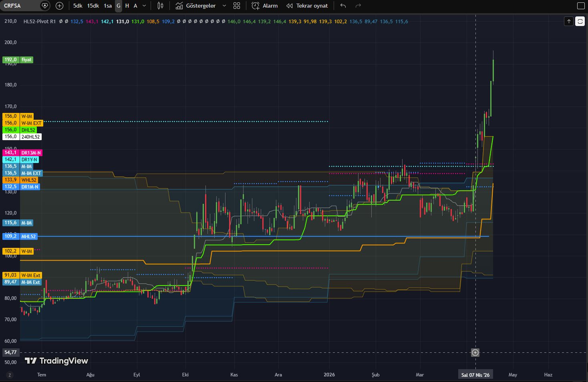Image resolution: width=588 pixels, height=382 pixels.
Task: Click the 156,0 W-IM label
Action: tap(18, 116)
